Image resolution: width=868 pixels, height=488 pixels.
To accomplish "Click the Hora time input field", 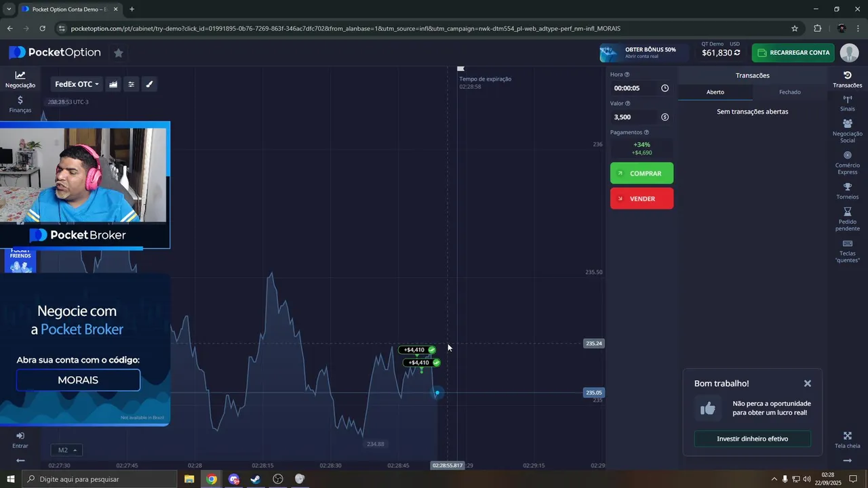I will (634, 88).
